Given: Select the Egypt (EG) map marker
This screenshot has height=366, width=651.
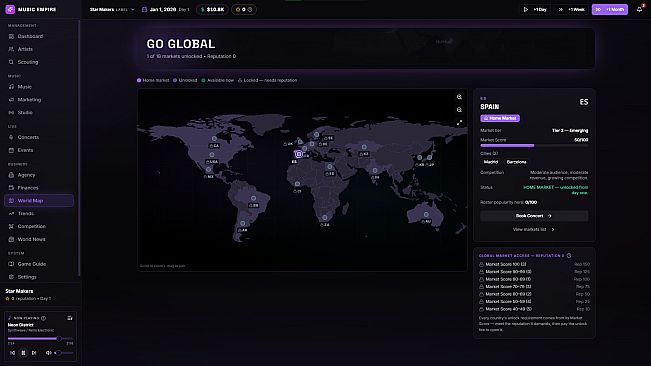Looking at the screenshot, I should 330,167.
